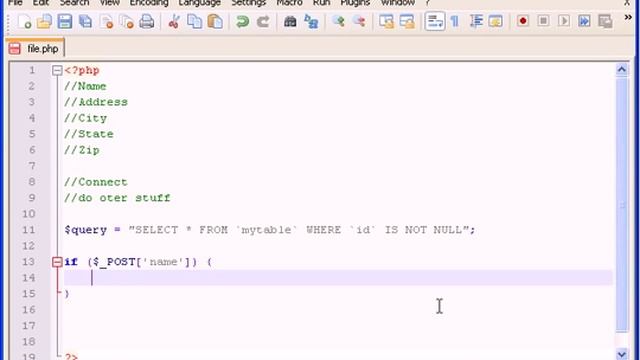Collapse the if block fold on line 13
Screen dimensions: 640x360
(x=57, y=262)
